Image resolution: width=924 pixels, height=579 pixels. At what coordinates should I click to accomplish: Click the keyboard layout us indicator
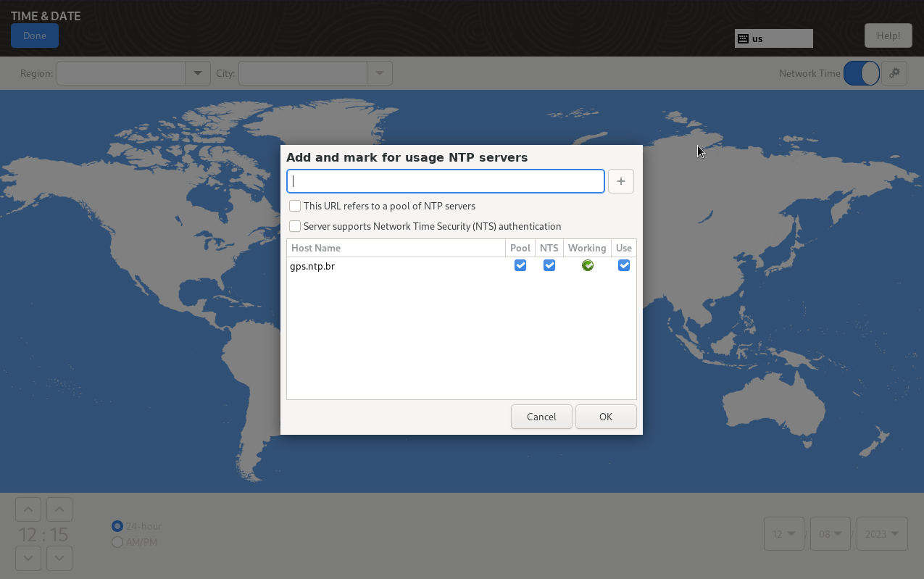[773, 38]
